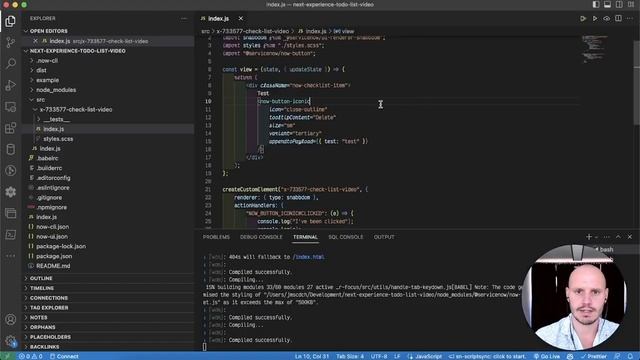Split the editor to the right

point(618,18)
